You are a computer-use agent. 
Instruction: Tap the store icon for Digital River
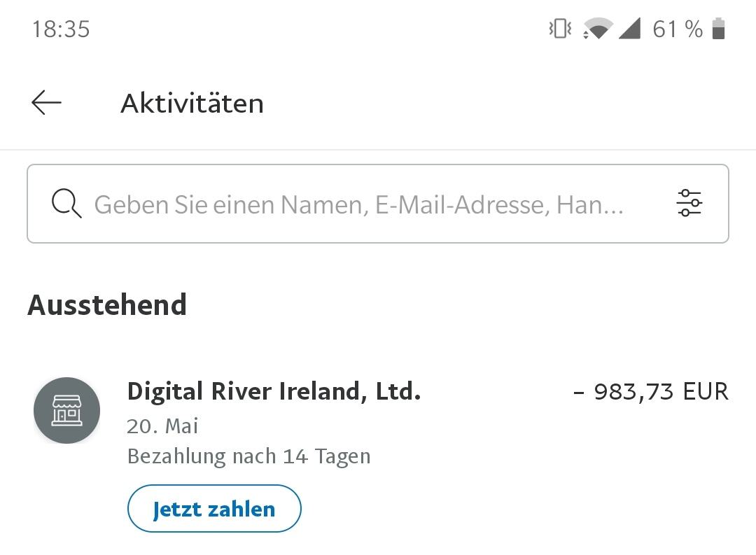tap(66, 410)
